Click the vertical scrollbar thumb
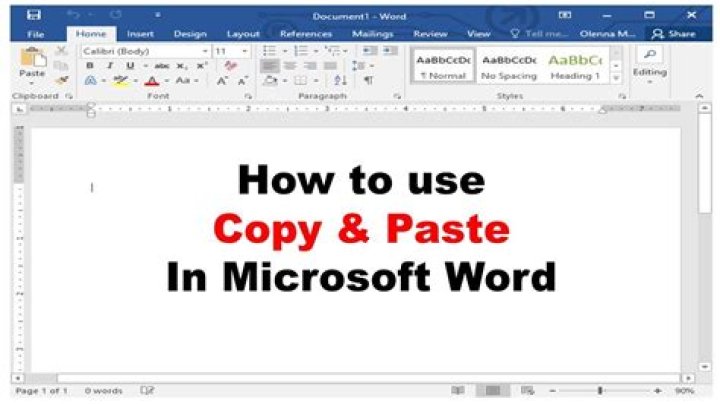The image size is (720, 404). click(705, 164)
